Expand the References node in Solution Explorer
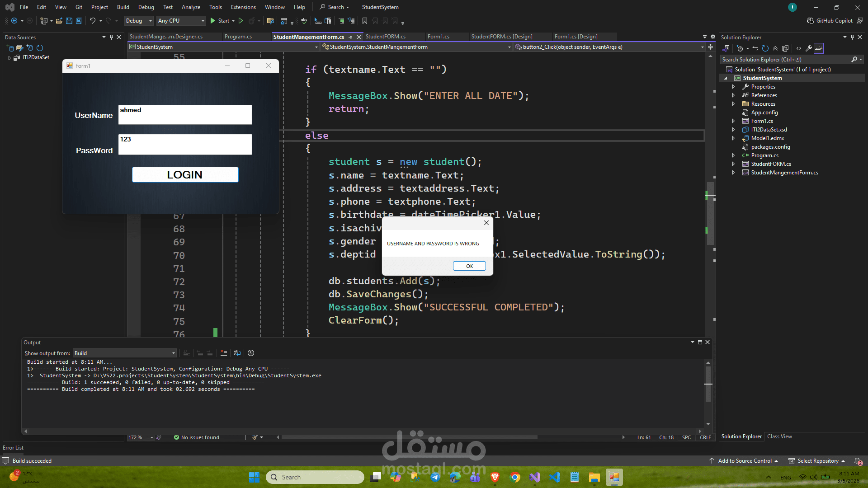This screenshot has width=868, height=488. [733, 95]
